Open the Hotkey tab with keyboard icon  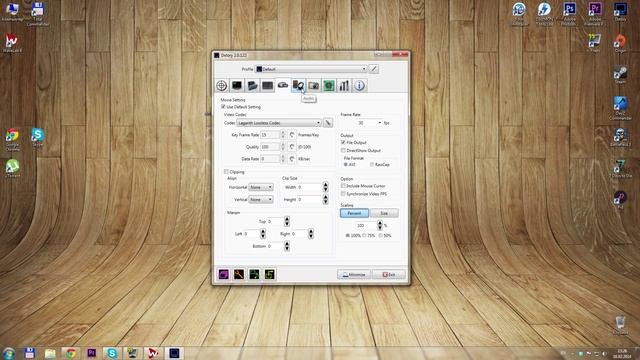point(268,86)
